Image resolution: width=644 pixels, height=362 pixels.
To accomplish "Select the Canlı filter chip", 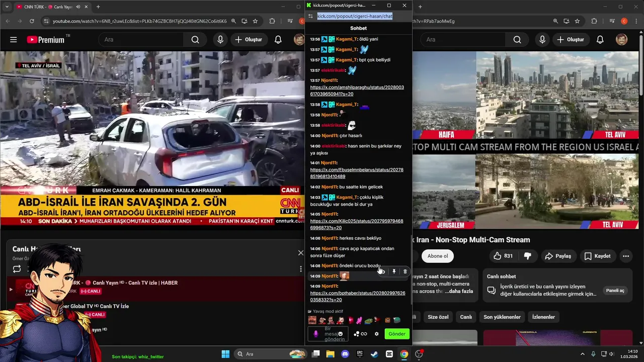I will pyautogui.click(x=466, y=317).
